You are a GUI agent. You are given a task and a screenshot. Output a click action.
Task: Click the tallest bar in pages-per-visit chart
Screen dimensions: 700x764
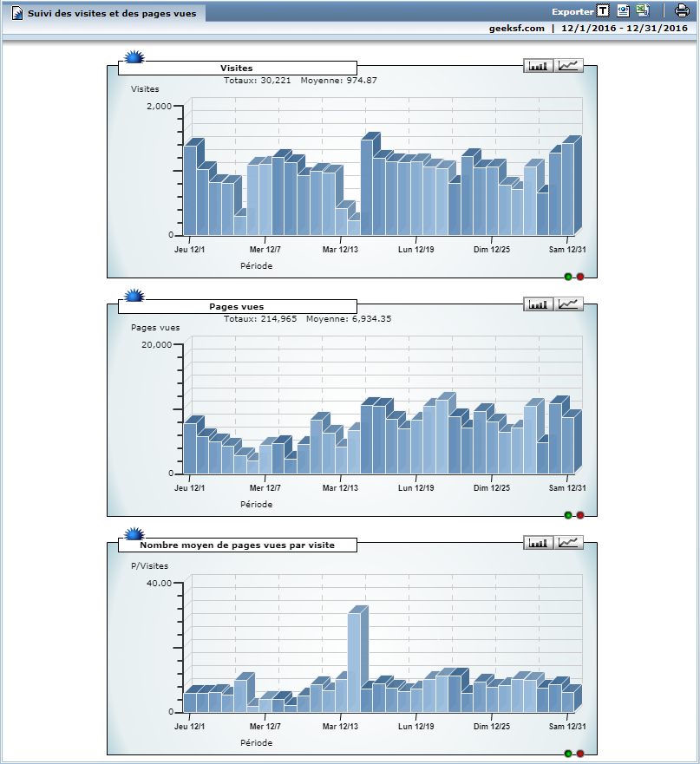[x=355, y=663]
